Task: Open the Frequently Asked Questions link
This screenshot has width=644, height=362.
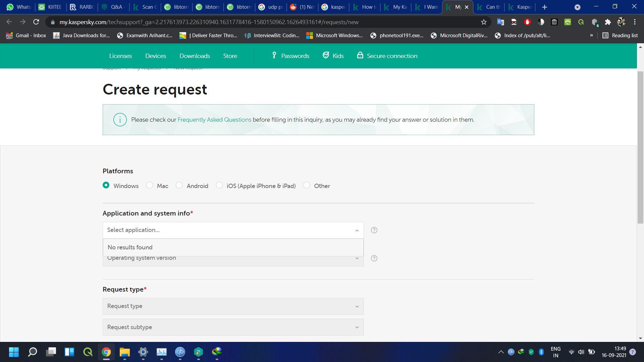Action: tap(214, 120)
